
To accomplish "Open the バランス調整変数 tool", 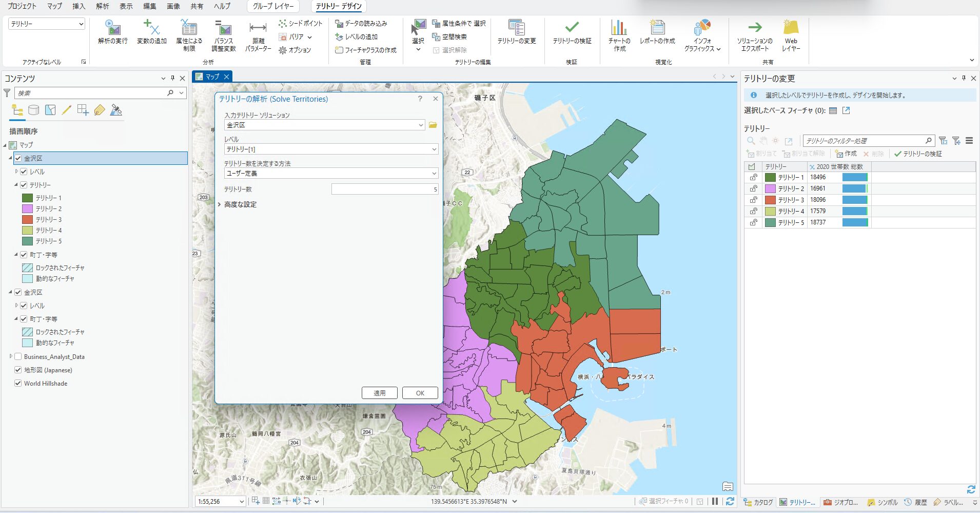I will [x=224, y=29].
